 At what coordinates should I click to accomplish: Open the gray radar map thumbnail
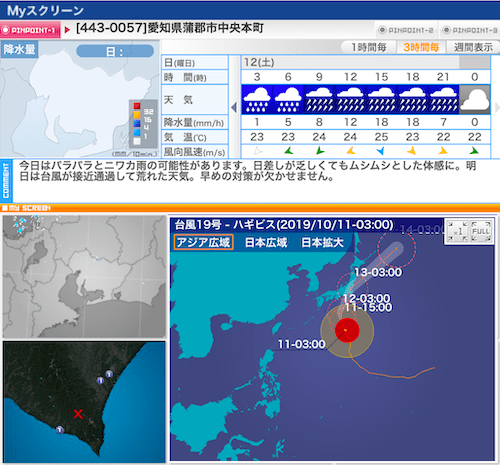84,277
